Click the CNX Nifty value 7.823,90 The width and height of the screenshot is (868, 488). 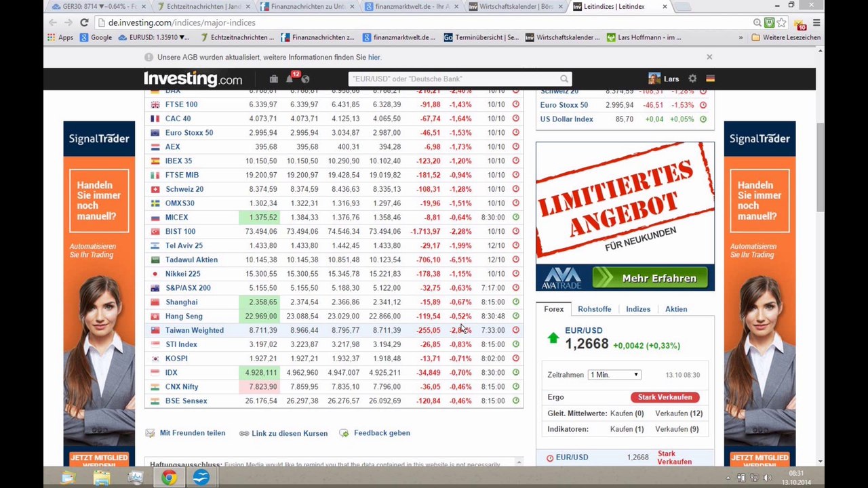pyautogui.click(x=259, y=387)
